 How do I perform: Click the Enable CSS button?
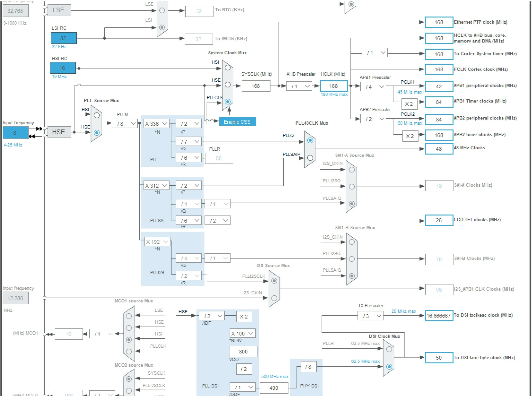pos(237,121)
